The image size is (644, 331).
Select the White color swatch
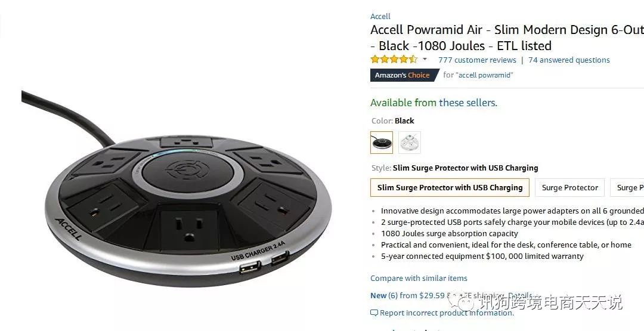pos(410,143)
